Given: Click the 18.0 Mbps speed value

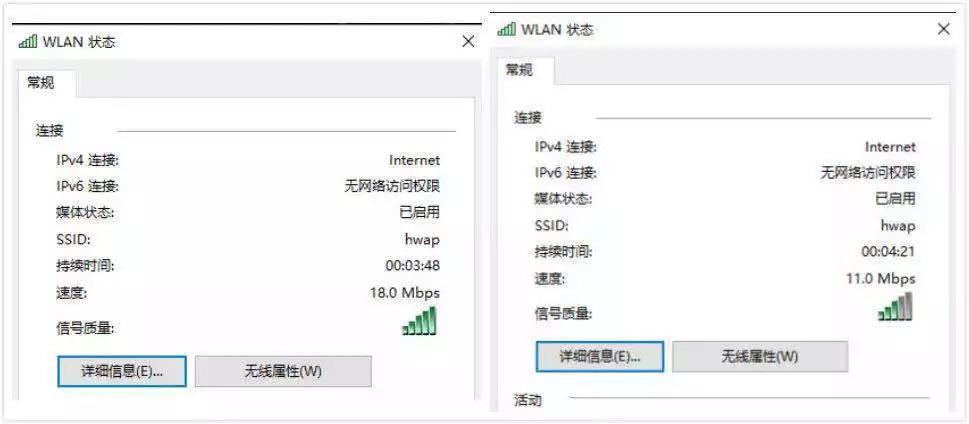Looking at the screenshot, I should 405,292.
